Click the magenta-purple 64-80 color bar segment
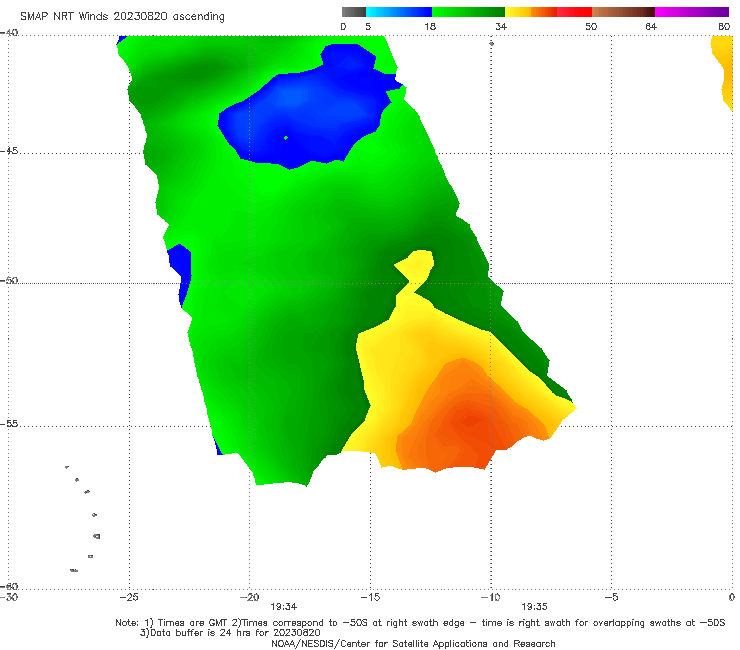740x650 pixels. click(692, 12)
